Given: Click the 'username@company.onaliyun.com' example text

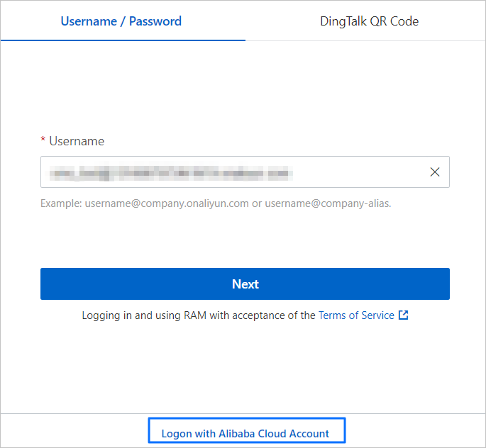Looking at the screenshot, I should tap(167, 203).
